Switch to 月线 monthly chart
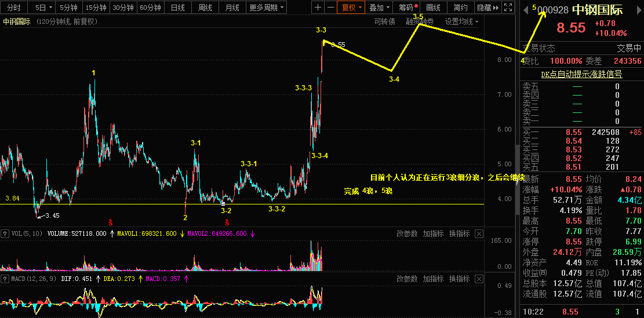 click(232, 7)
